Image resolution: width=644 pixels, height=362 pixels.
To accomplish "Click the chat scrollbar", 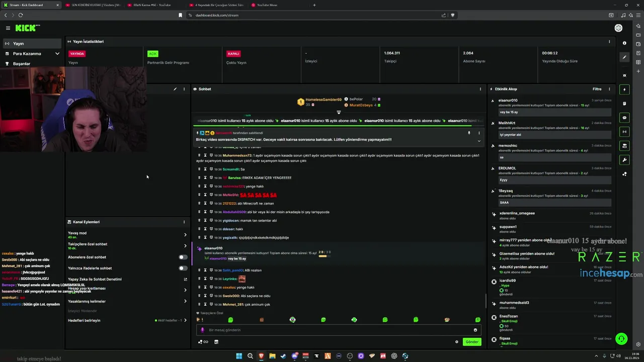I will click(486, 301).
